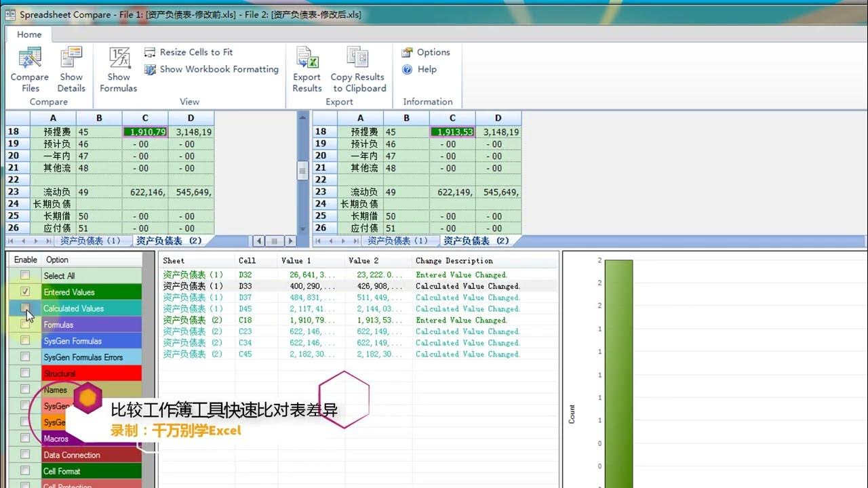The width and height of the screenshot is (868, 488).
Task: Click the Cell column header in results
Action: (256, 260)
